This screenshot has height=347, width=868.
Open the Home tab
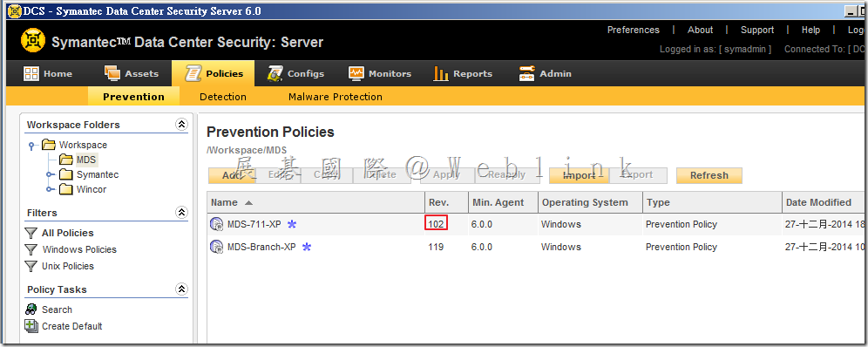(48, 73)
